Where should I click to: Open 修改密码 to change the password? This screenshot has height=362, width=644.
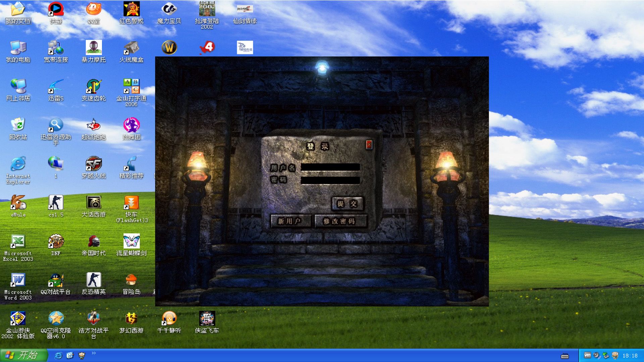340,221
